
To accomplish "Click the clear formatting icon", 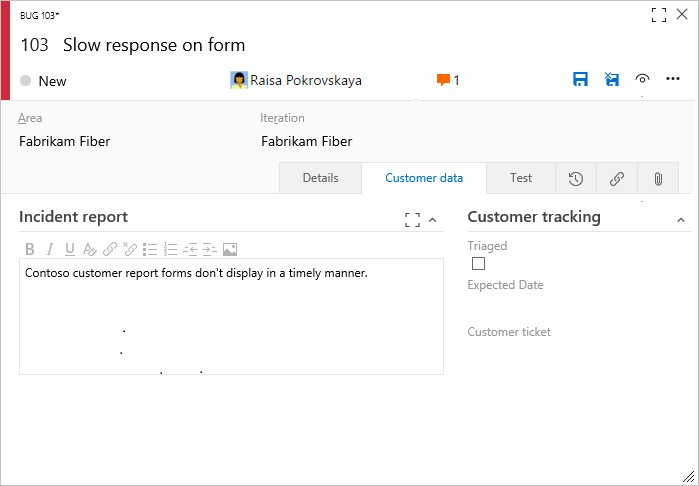I will click(90, 249).
